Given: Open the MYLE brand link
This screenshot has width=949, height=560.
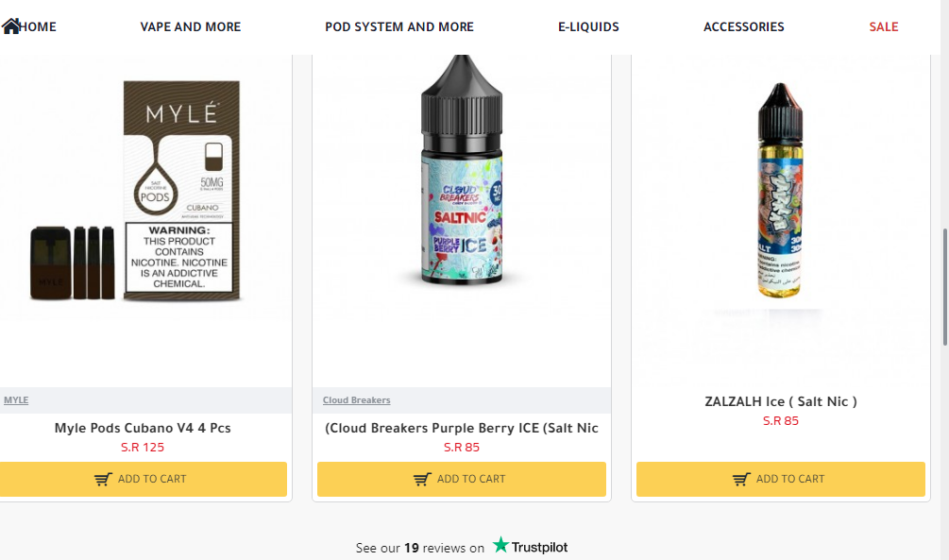Looking at the screenshot, I should pyautogui.click(x=16, y=400).
